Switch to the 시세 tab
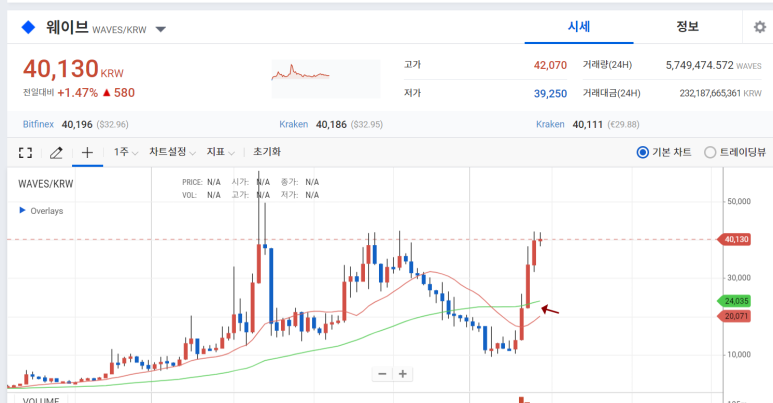Screen dimensions: 773x403 (579, 27)
